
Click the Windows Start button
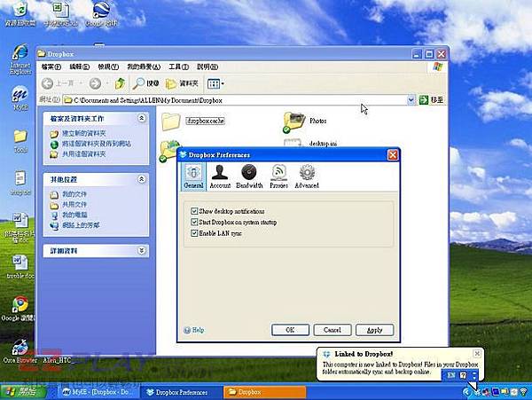click(x=22, y=392)
